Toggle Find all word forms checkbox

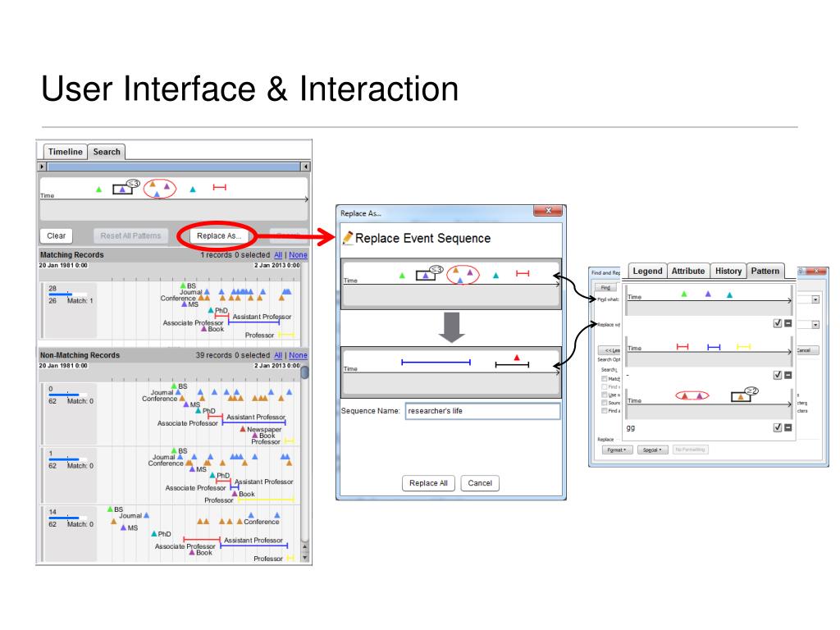[605, 411]
